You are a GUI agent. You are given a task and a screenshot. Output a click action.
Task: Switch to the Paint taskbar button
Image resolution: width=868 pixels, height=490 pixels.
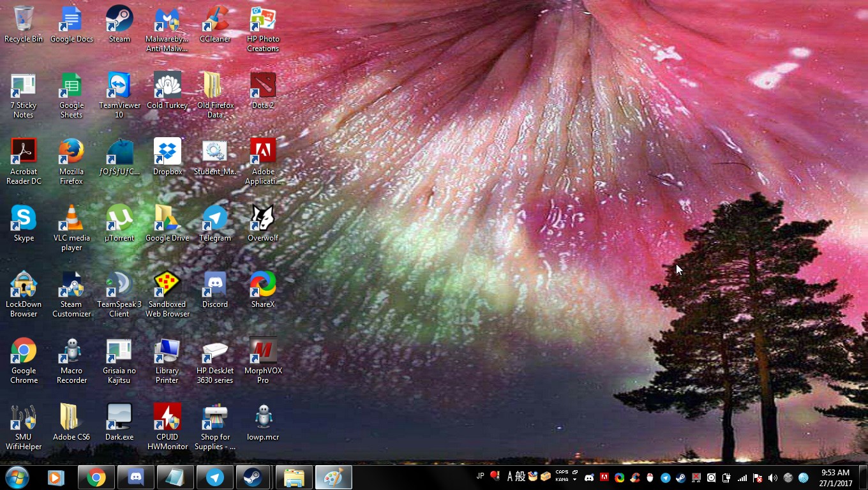334,477
